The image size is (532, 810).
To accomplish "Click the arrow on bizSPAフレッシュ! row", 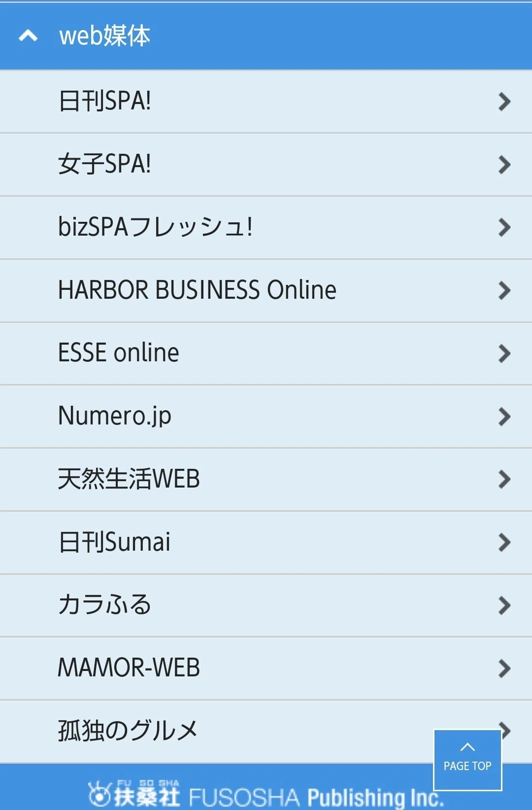I will coord(504,228).
